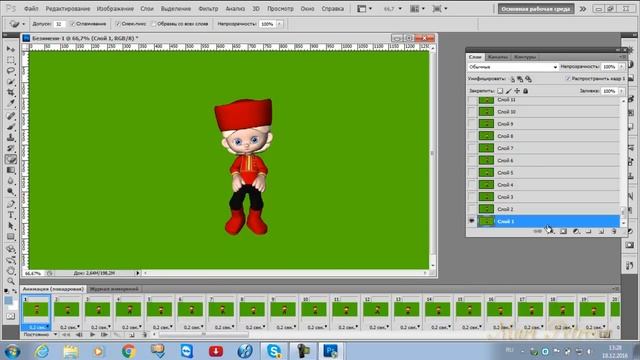Play the animation

click(x=92, y=335)
